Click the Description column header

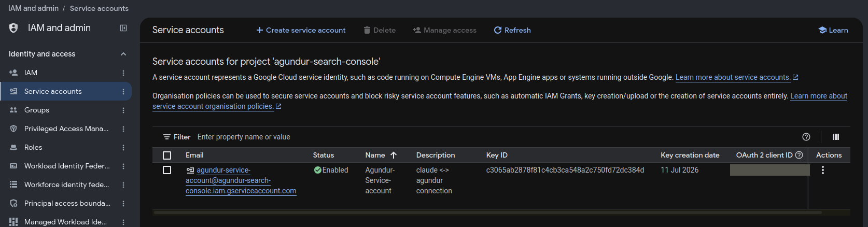pyautogui.click(x=436, y=155)
